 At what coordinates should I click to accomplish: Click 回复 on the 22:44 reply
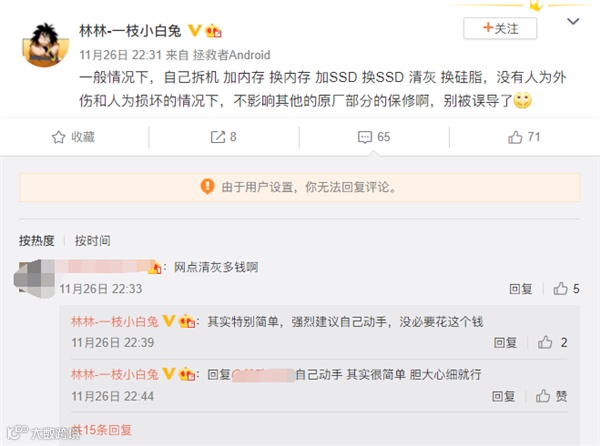(503, 396)
